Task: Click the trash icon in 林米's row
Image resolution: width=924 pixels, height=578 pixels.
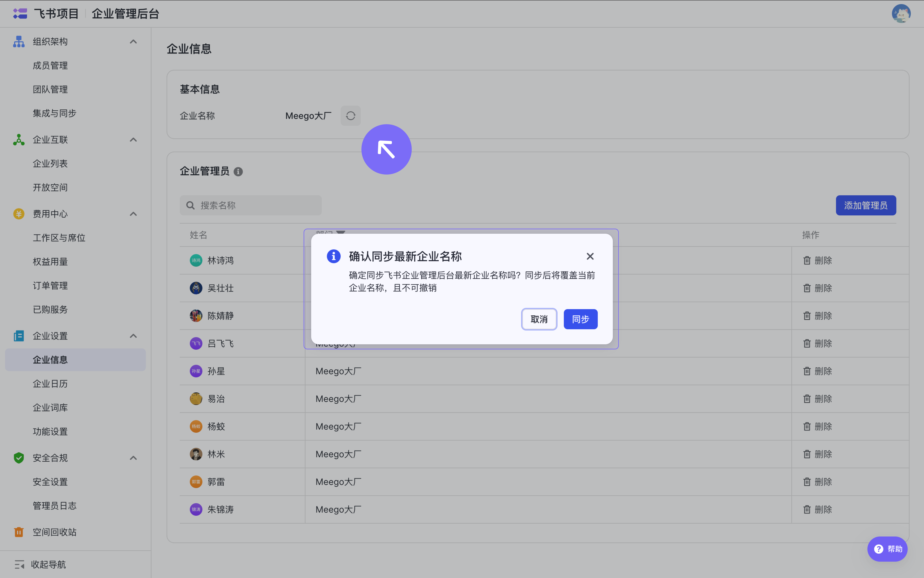Action: 807,454
